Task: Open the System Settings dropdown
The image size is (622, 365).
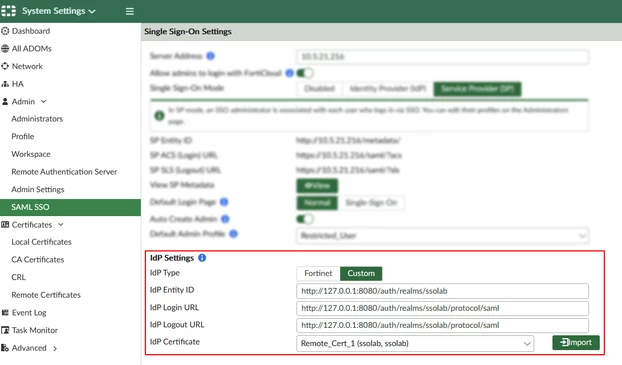Action: pos(59,11)
